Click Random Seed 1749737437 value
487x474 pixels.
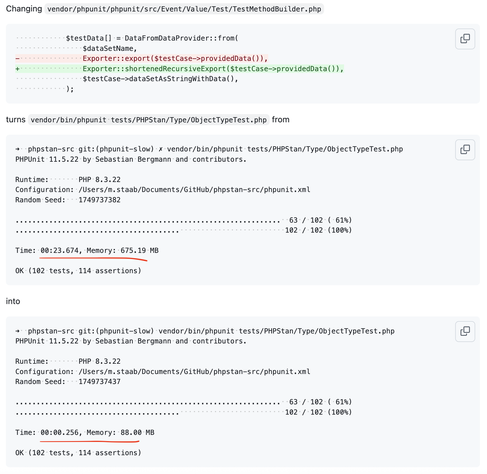point(99,382)
